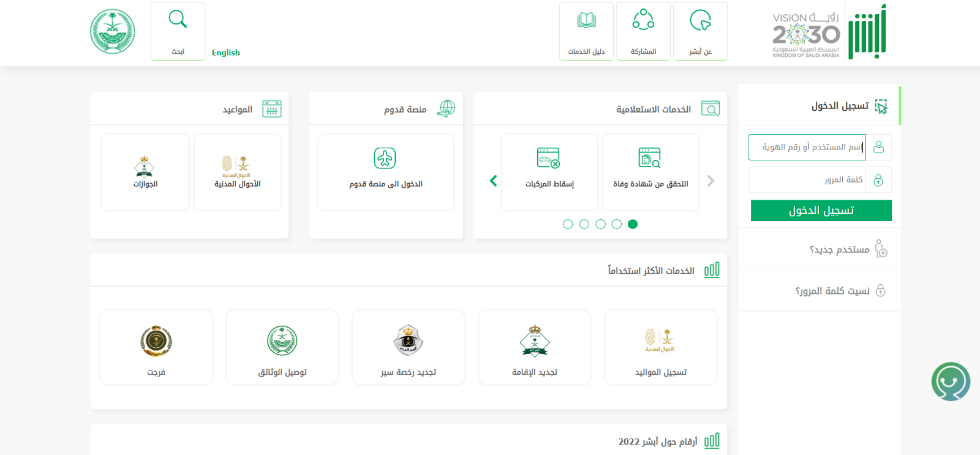
Task: Click the green login (تسجيل الدخول) button
Action: pyautogui.click(x=821, y=211)
